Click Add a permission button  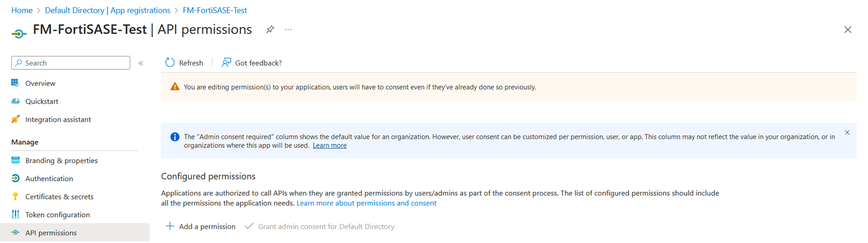[x=201, y=227]
